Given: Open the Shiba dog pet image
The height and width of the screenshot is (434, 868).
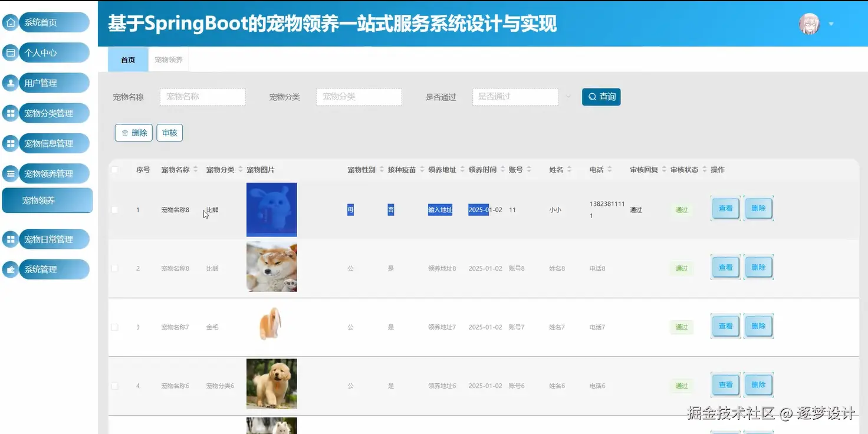Looking at the screenshot, I should pyautogui.click(x=272, y=267).
